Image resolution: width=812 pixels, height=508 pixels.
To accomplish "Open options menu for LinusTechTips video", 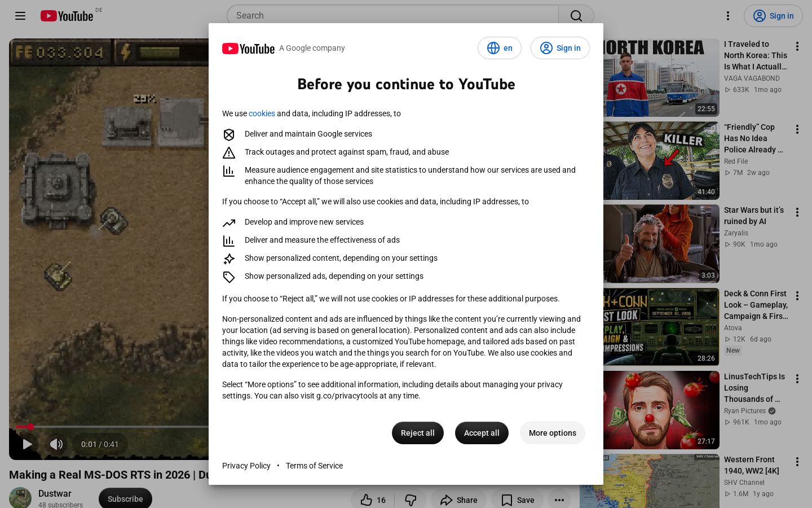I will (x=797, y=379).
